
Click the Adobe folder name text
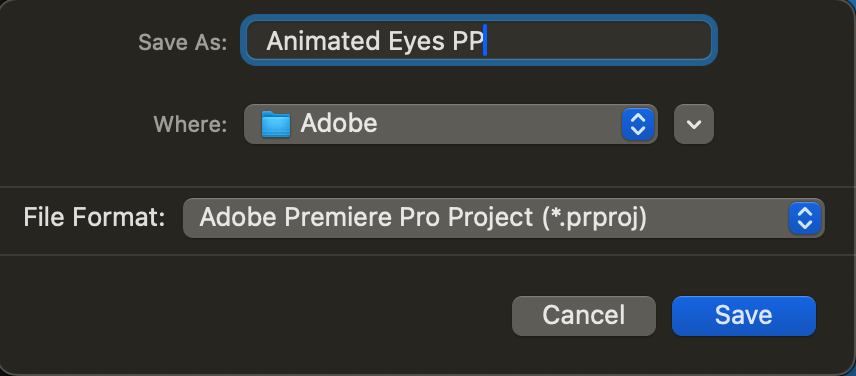338,124
